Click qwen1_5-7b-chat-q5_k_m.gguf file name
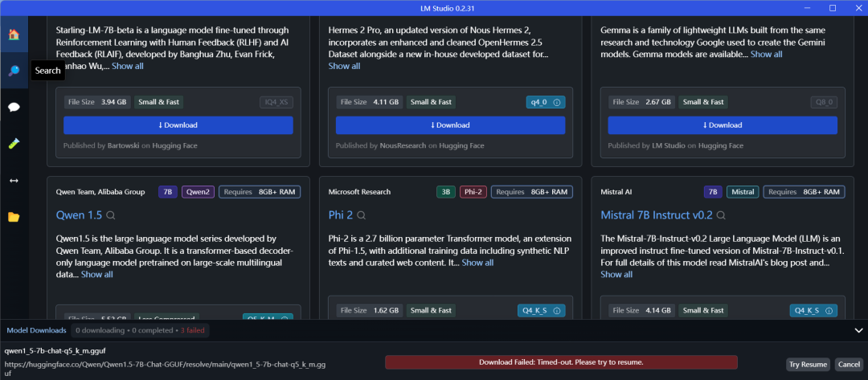This screenshot has height=380, width=868. 55,351
